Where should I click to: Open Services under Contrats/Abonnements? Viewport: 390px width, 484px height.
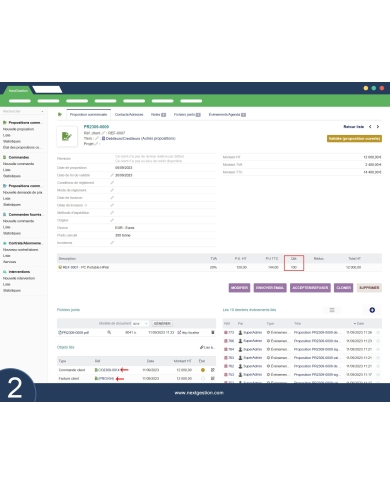(9, 262)
